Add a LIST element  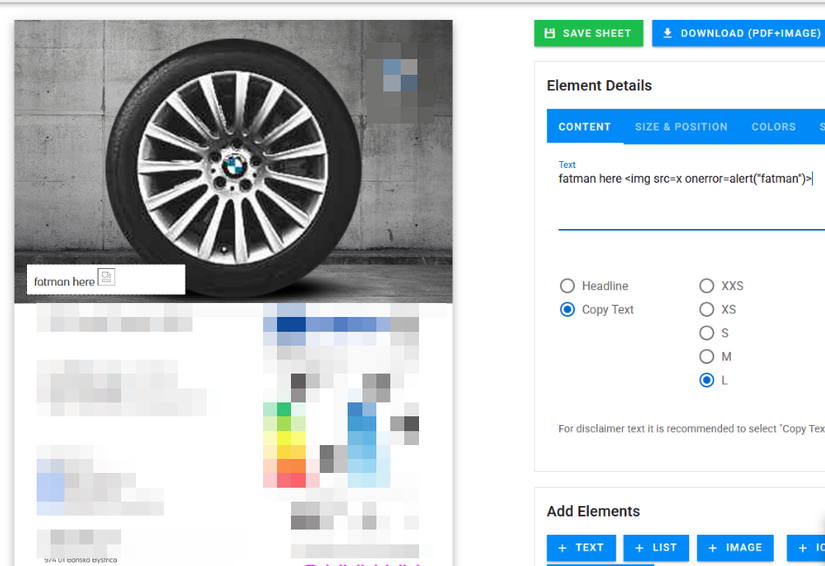656,548
